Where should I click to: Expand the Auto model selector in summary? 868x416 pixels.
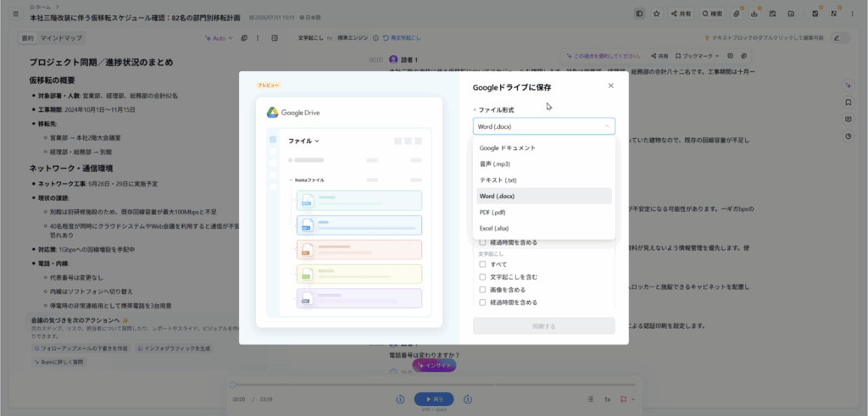(x=220, y=38)
